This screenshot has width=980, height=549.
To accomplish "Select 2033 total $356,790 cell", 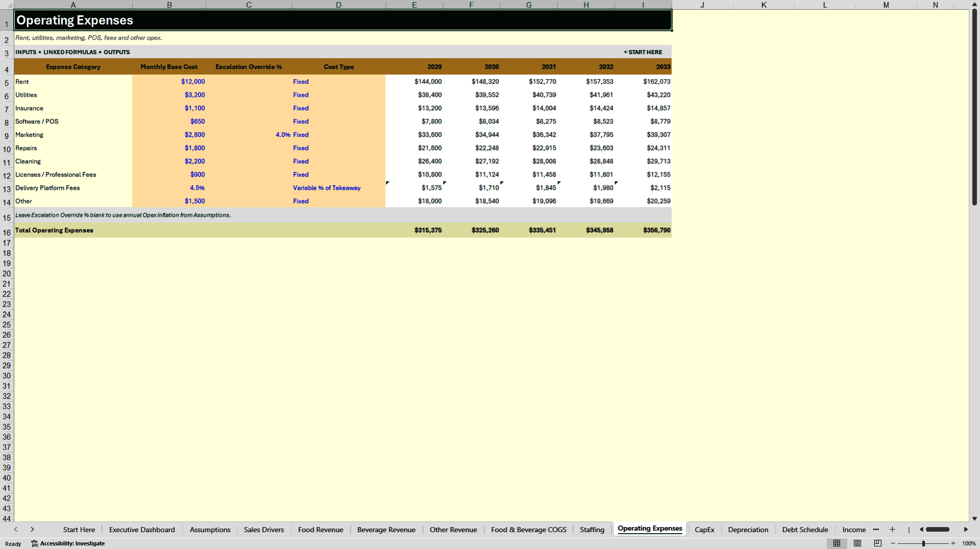I will point(643,230).
